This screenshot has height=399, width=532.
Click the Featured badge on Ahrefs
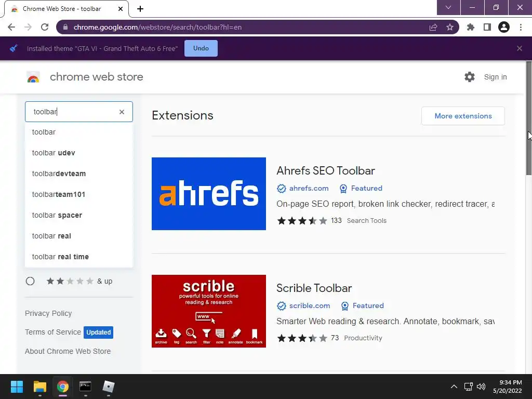tap(361, 188)
